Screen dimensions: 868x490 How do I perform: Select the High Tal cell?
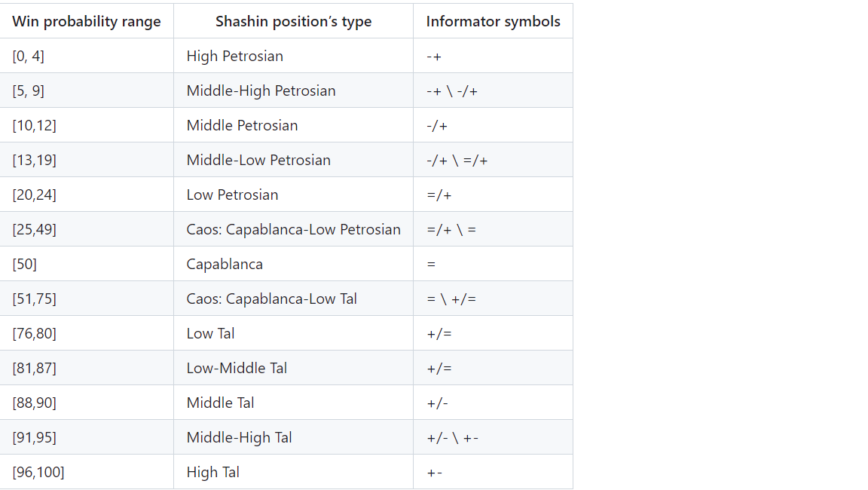tap(293, 472)
